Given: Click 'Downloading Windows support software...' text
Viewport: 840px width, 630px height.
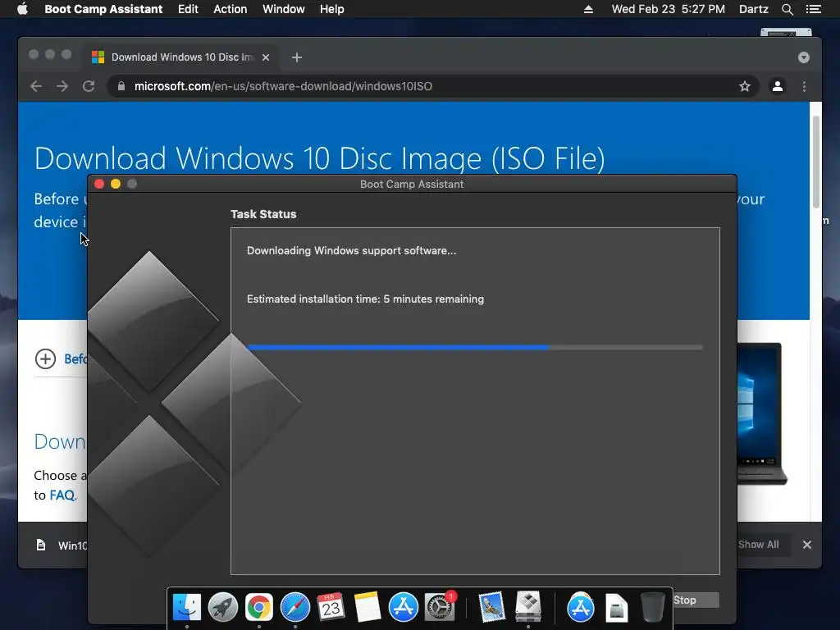Looking at the screenshot, I should (x=351, y=251).
